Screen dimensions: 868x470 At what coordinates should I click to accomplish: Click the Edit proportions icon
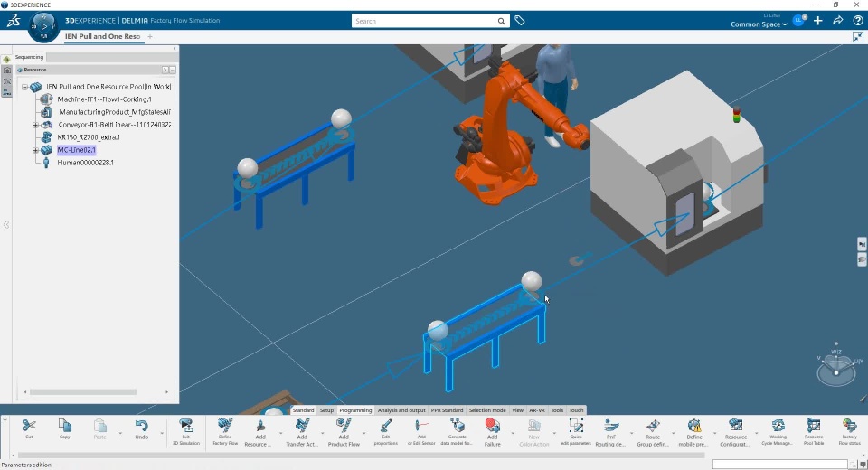click(386, 425)
